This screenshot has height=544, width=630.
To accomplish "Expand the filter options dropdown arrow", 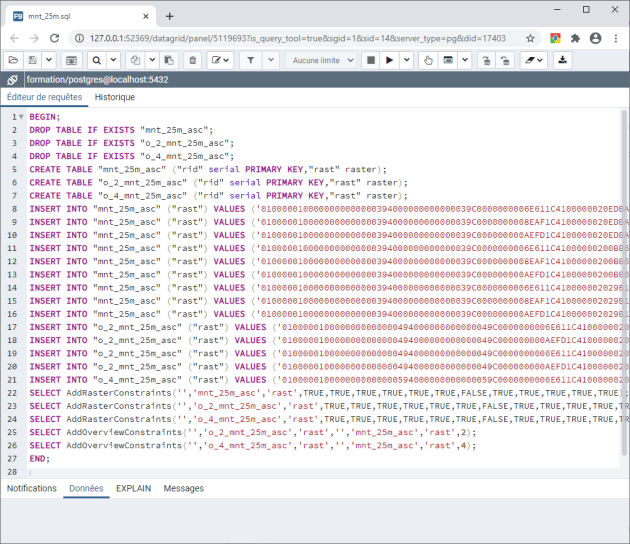I will click(271, 60).
